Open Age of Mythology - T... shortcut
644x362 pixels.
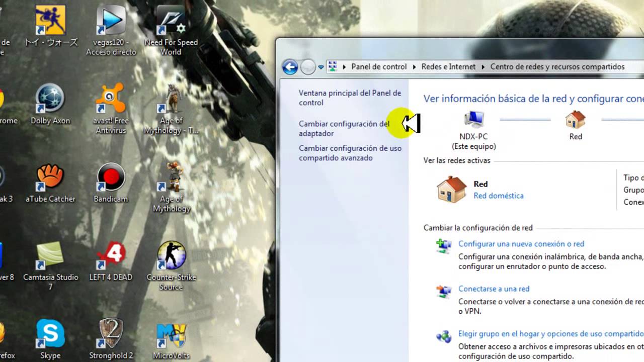click(x=171, y=109)
